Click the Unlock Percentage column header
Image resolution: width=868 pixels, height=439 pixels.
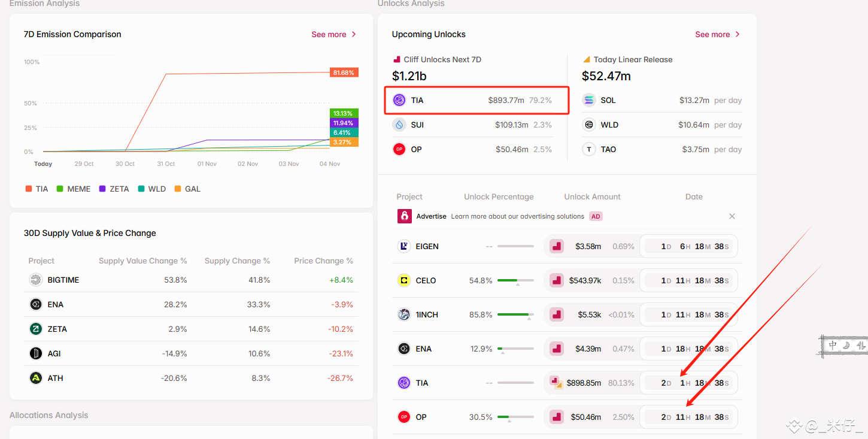tap(499, 197)
